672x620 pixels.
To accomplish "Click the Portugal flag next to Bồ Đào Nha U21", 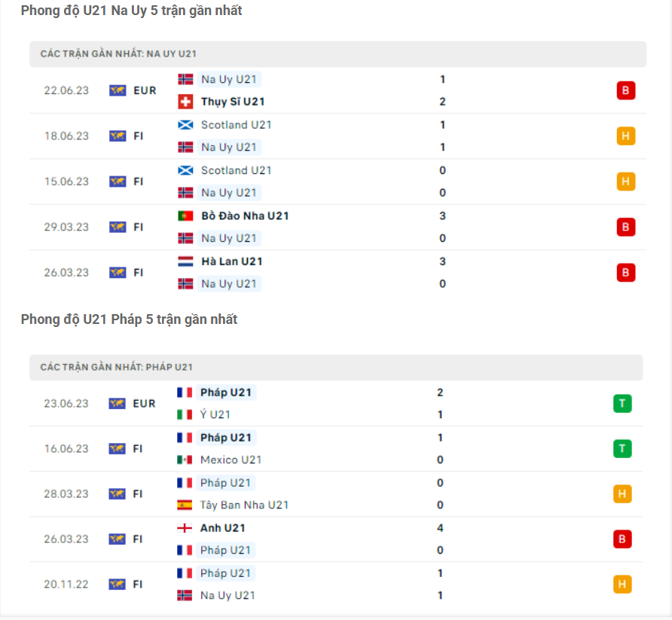I will [185, 216].
